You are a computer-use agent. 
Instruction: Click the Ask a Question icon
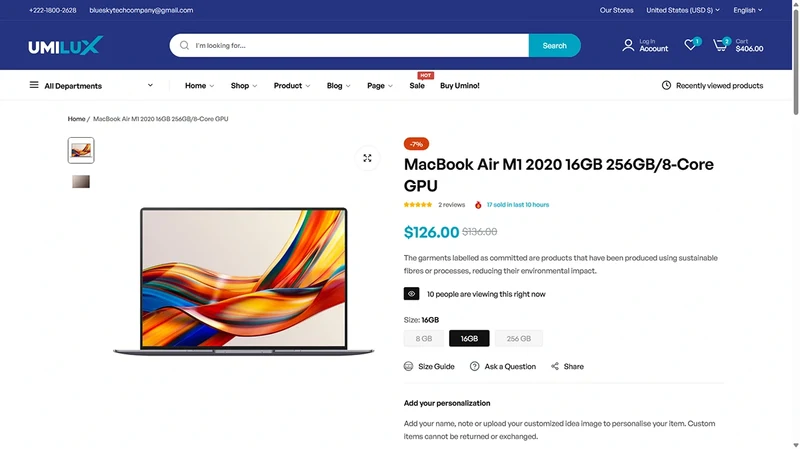[474, 366]
